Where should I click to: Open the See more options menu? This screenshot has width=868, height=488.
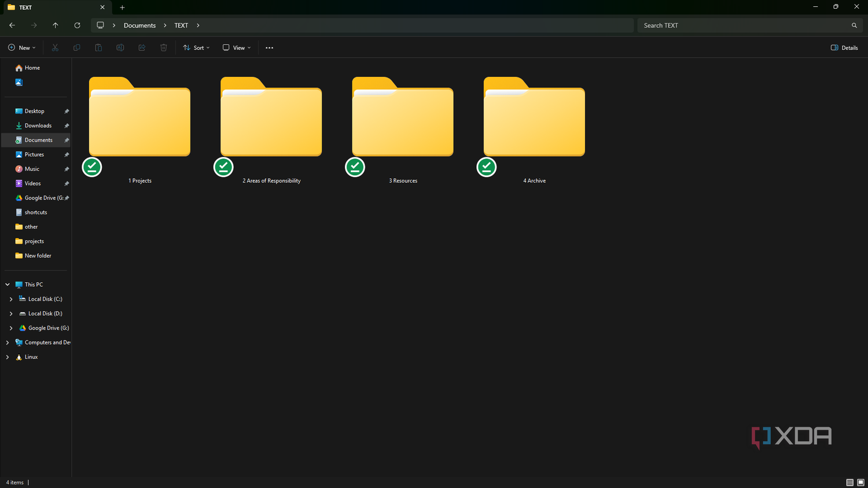click(269, 47)
